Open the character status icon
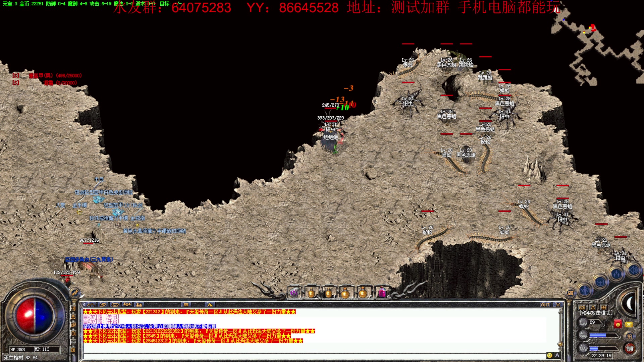 (585, 290)
